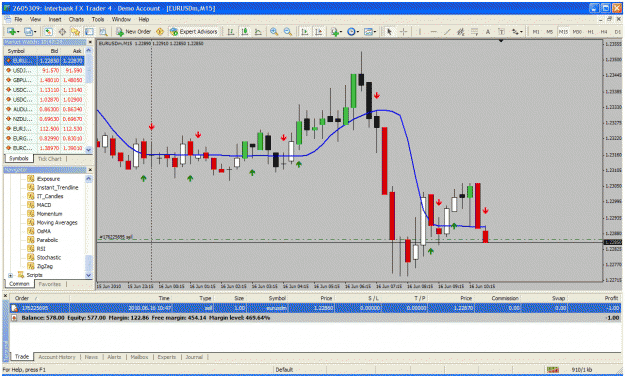
Task: Toggle chart auto scroll
Action: click(305, 31)
